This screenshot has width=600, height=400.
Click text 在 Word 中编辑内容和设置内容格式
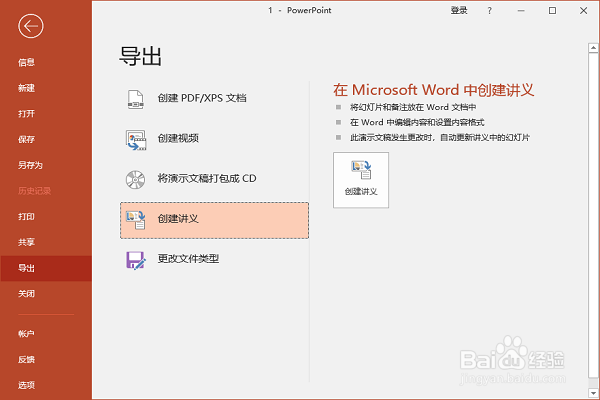pyautogui.click(x=417, y=122)
